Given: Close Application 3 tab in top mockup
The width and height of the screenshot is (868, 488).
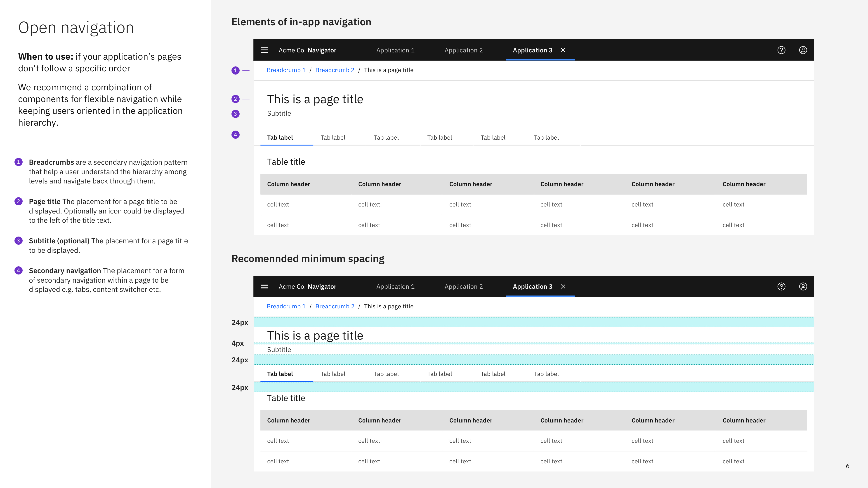Looking at the screenshot, I should pos(563,50).
